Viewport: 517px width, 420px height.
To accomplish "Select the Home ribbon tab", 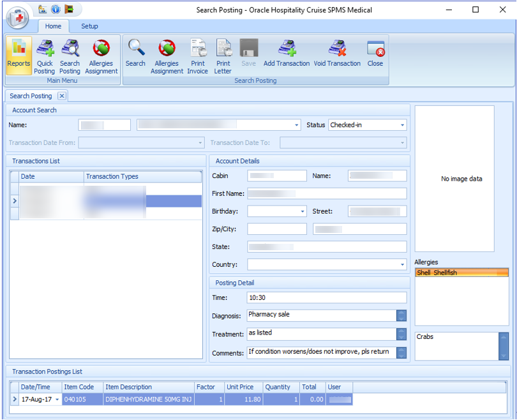I will click(53, 26).
